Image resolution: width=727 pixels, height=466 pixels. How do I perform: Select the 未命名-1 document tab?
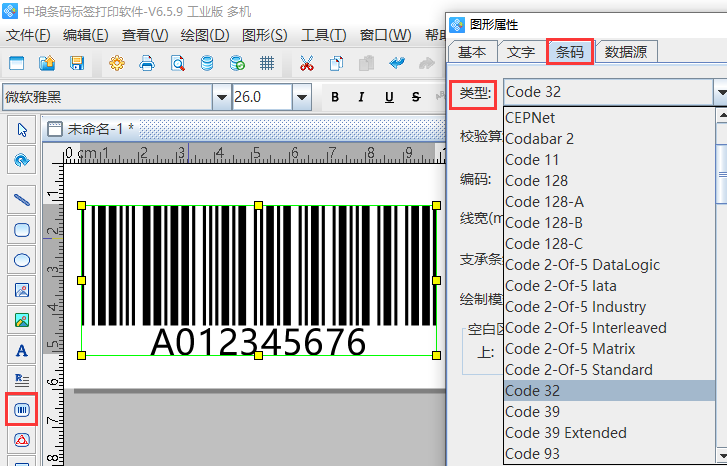[x=91, y=128]
